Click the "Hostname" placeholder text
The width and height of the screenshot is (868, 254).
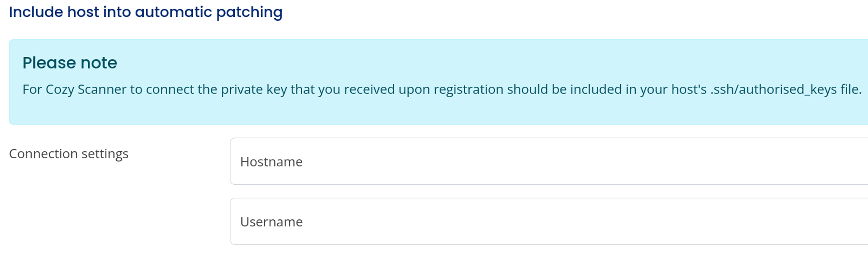[271, 162]
